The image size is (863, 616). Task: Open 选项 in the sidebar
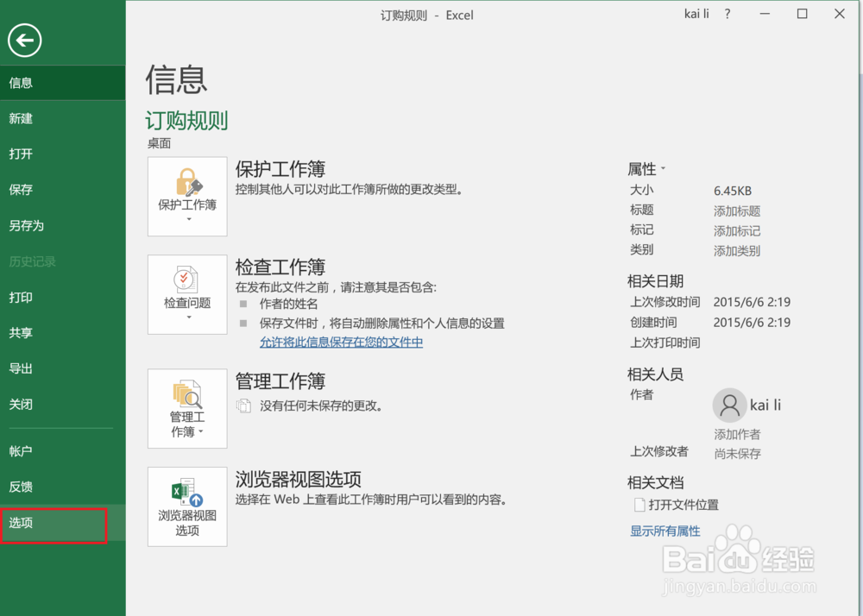(x=63, y=523)
